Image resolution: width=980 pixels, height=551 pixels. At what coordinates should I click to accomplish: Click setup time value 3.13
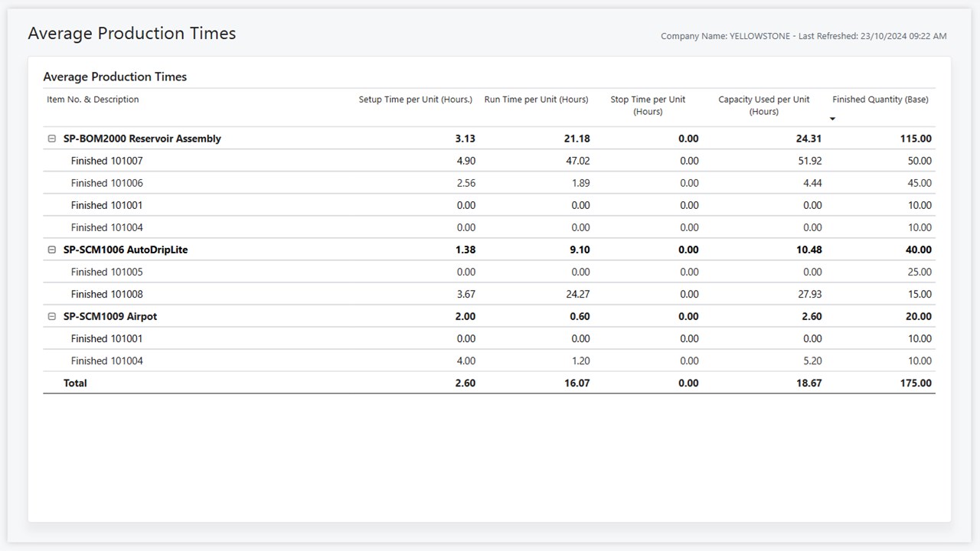coord(465,139)
